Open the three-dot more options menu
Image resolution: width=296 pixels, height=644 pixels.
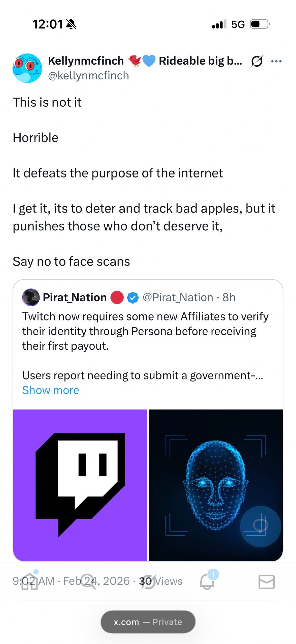pos(276,61)
